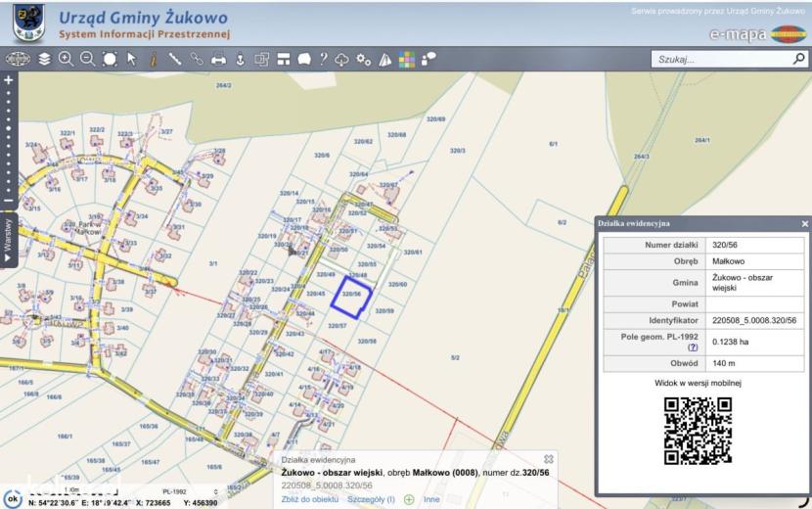The width and height of the screenshot is (812, 509).
Task: Open the gears settings icon in toolbar
Action: 363,60
